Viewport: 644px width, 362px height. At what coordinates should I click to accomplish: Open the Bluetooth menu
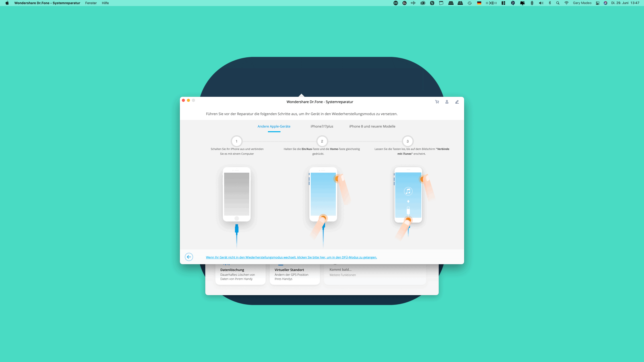coord(550,3)
